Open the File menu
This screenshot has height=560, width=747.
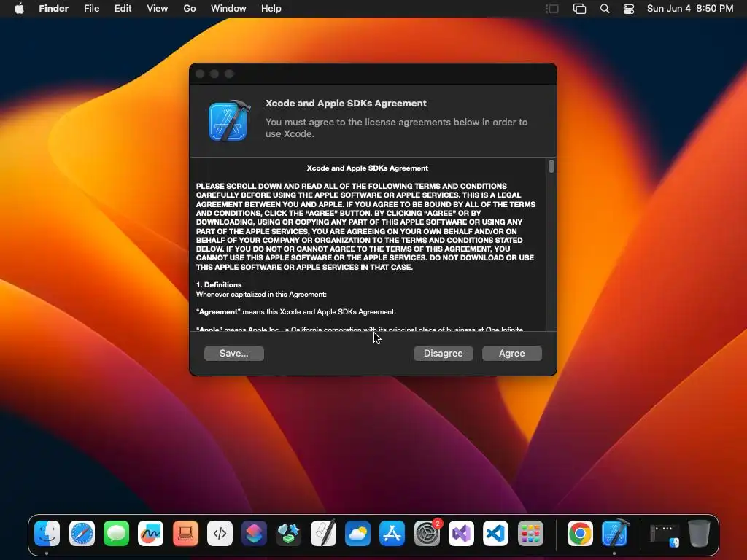click(91, 9)
